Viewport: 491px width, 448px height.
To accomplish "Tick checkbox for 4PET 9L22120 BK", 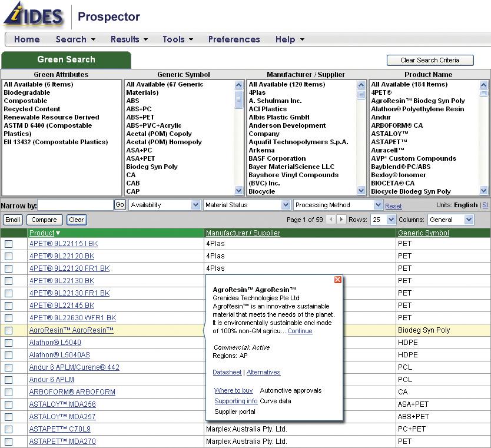I will pos(8,256).
